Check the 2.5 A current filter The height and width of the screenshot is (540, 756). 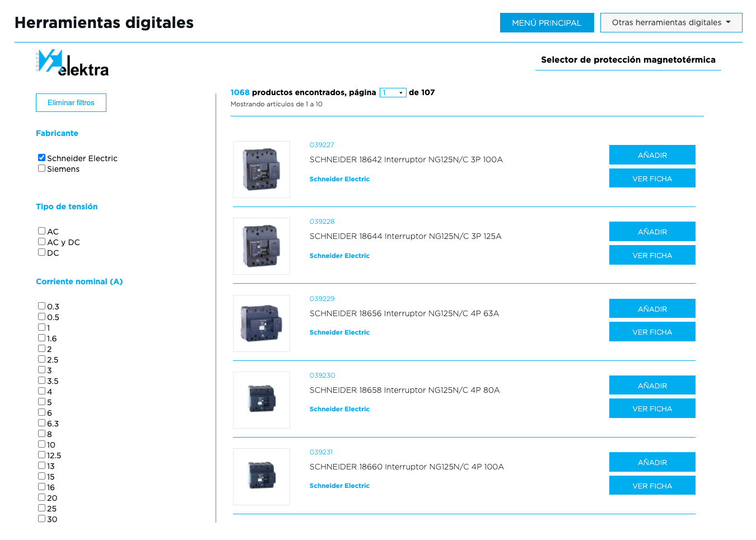point(41,359)
